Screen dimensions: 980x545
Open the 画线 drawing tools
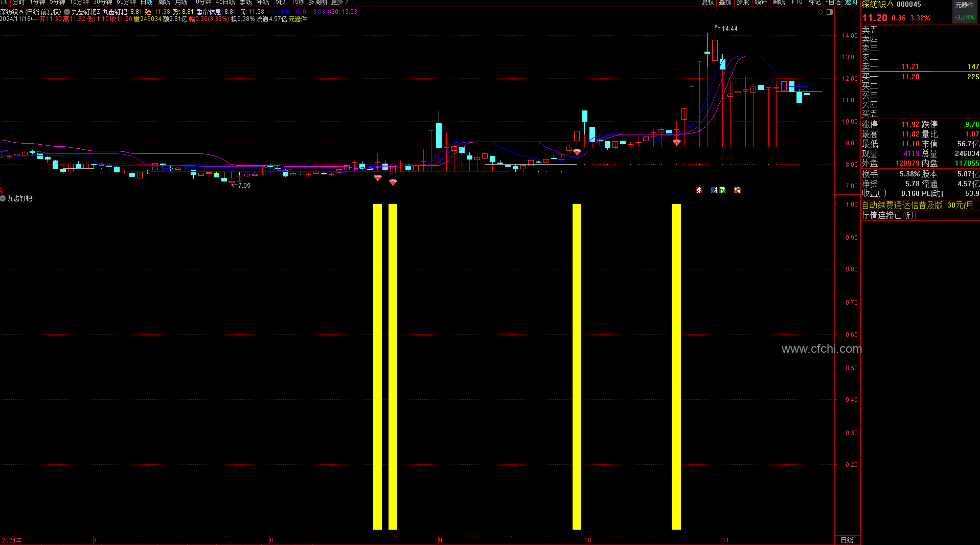click(779, 3)
